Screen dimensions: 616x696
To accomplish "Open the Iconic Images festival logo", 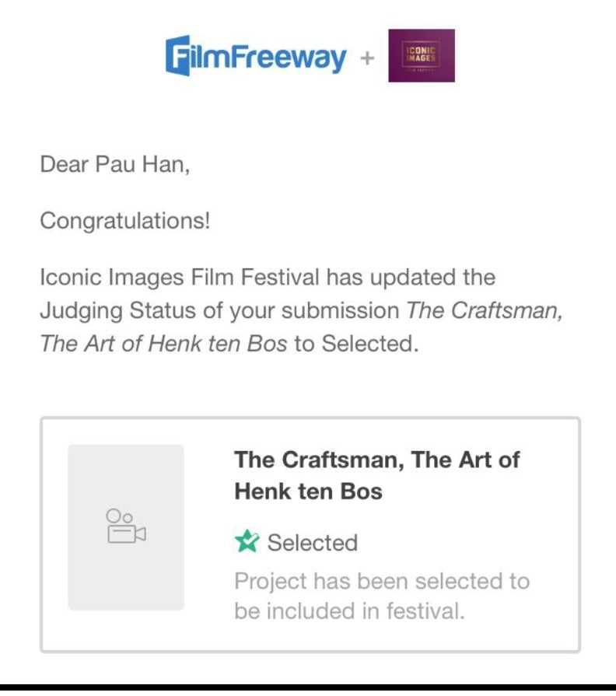I will pyautogui.click(x=421, y=55).
